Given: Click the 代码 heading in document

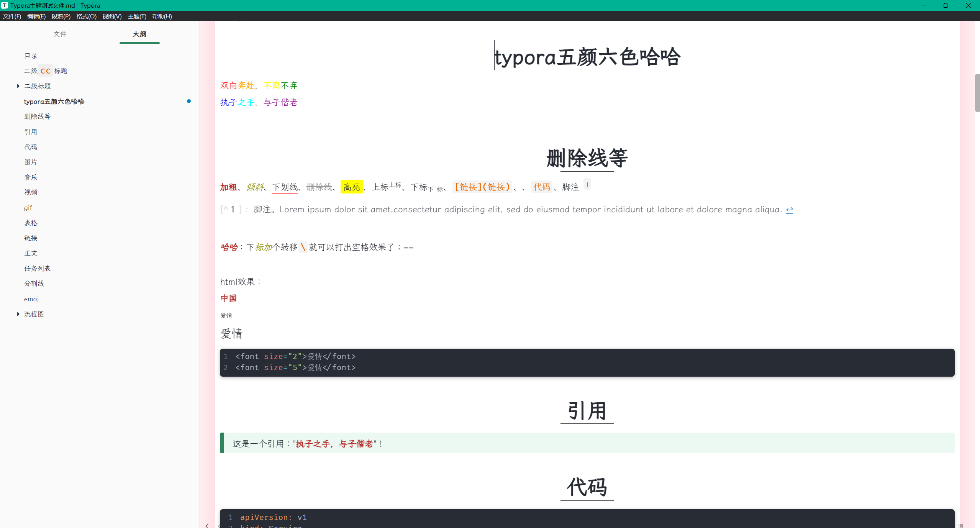Looking at the screenshot, I should [587, 487].
